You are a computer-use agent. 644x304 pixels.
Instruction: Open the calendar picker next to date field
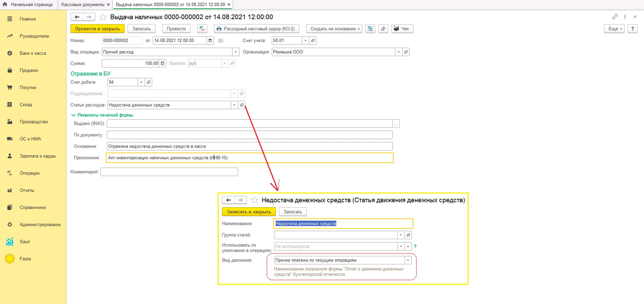click(x=210, y=41)
